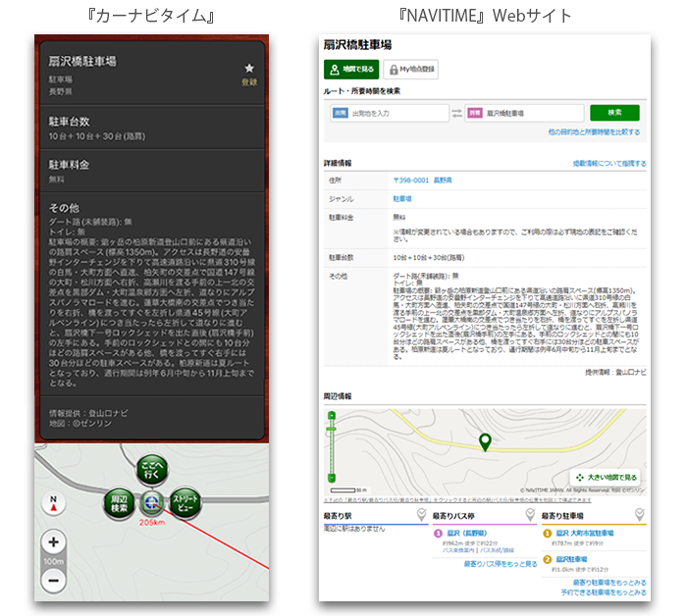The height and width of the screenshot is (616, 687).
Task: Click the 周辺に駅はありません text
Action: pyautogui.click(x=354, y=529)
